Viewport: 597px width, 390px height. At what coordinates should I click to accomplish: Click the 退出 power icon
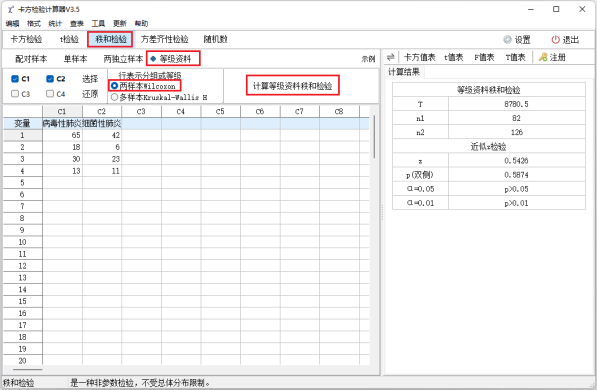coord(555,40)
